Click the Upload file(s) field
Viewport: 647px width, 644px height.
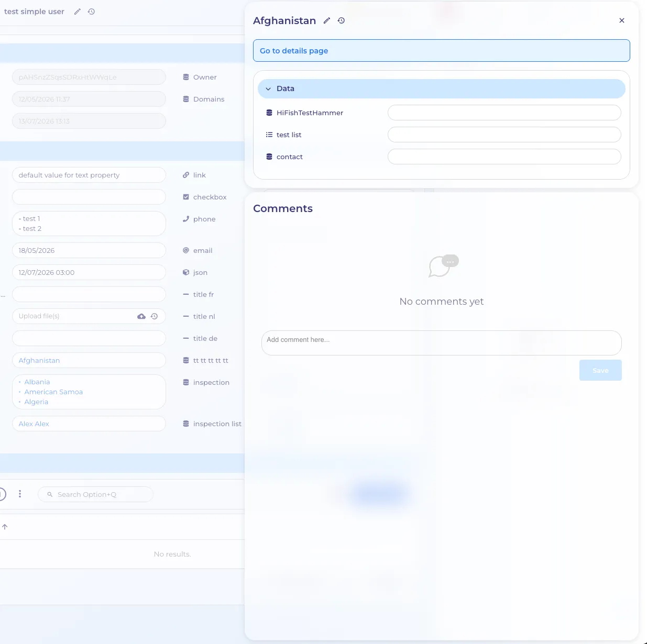point(89,316)
